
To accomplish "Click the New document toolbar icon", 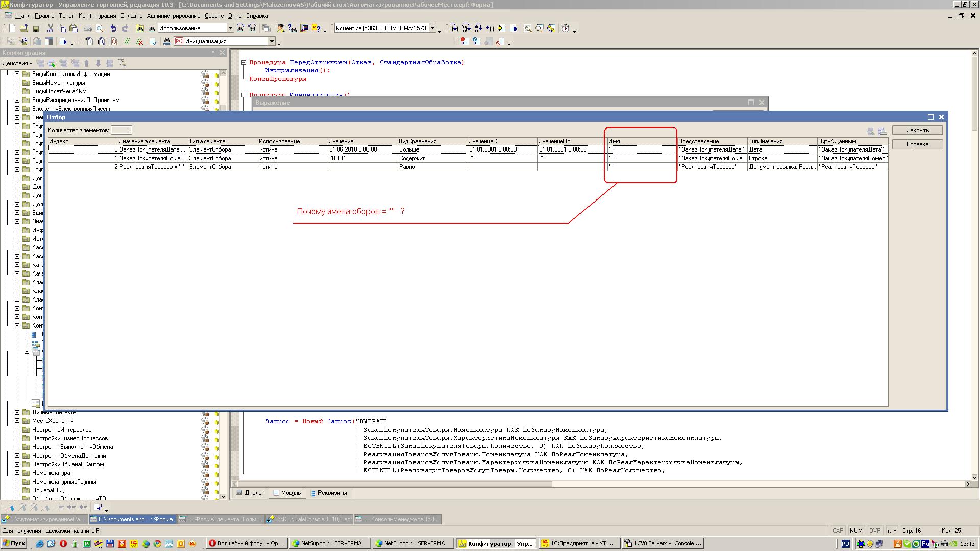I will [x=12, y=29].
